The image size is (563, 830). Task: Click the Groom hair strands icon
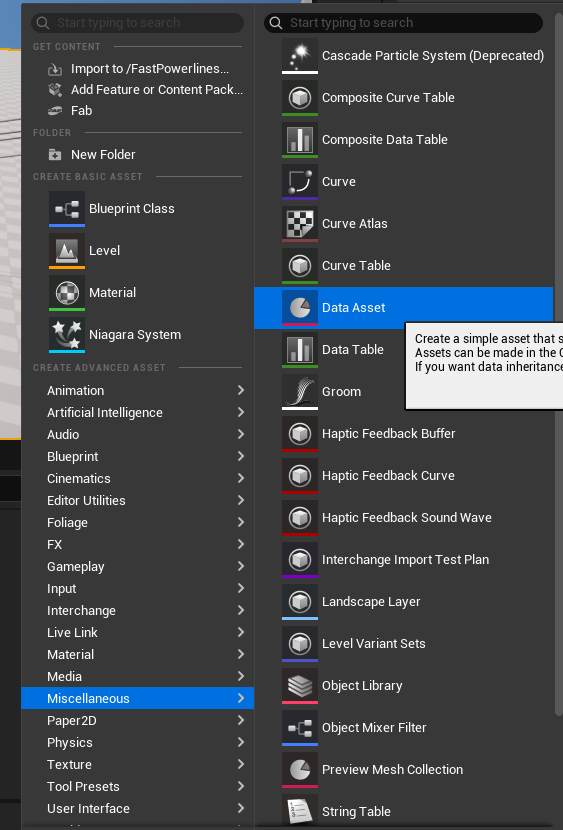pyautogui.click(x=300, y=392)
